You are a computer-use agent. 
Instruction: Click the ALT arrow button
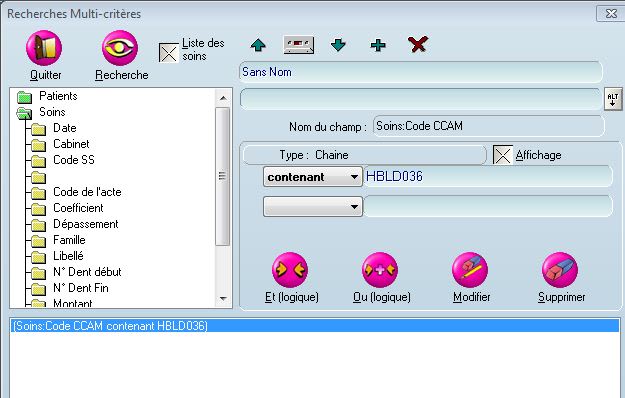point(613,99)
